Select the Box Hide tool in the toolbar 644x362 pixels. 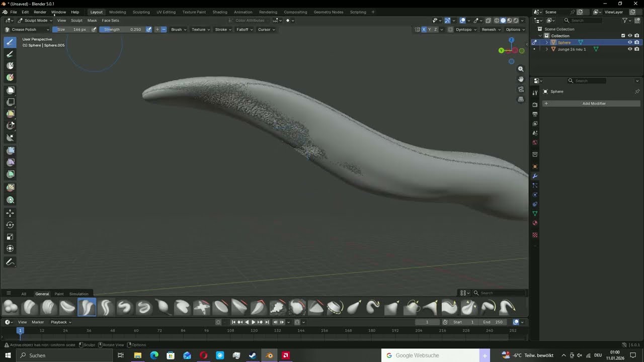coord(10,102)
